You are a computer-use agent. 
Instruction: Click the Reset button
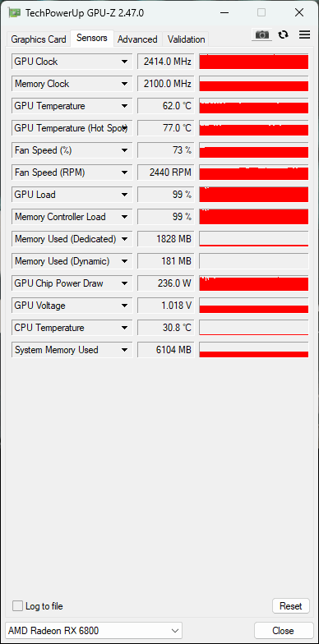point(291,606)
